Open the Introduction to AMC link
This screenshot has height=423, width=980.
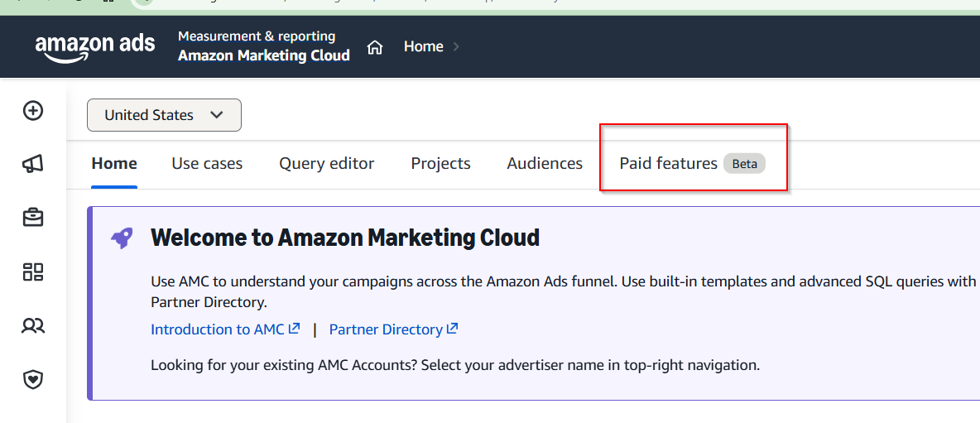pyautogui.click(x=226, y=329)
